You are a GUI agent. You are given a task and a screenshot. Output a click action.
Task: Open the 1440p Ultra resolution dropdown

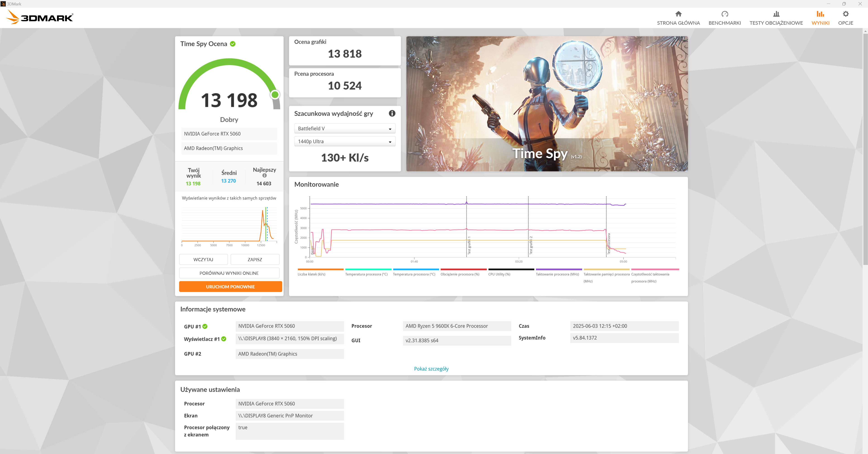344,142
